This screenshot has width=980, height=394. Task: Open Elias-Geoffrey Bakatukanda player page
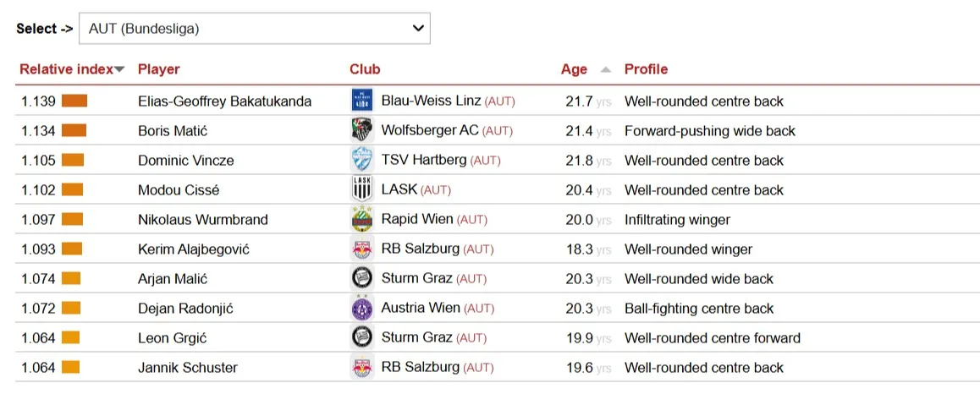[224, 101]
